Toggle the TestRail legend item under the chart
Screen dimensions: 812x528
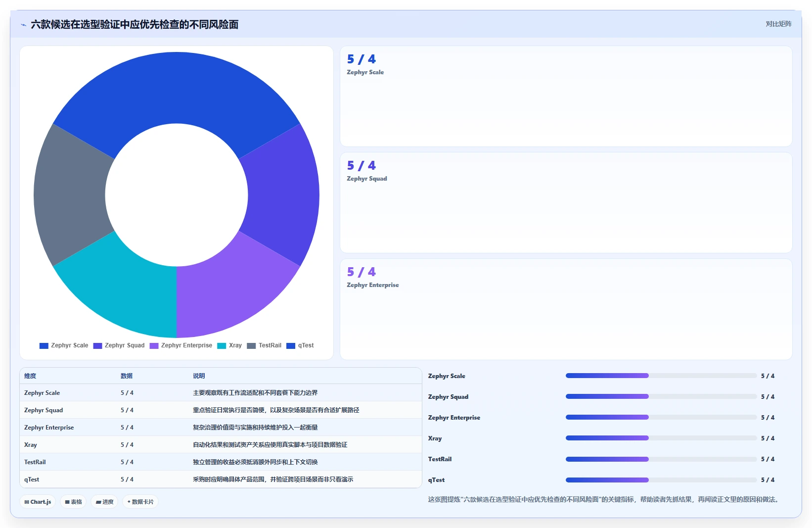point(264,345)
